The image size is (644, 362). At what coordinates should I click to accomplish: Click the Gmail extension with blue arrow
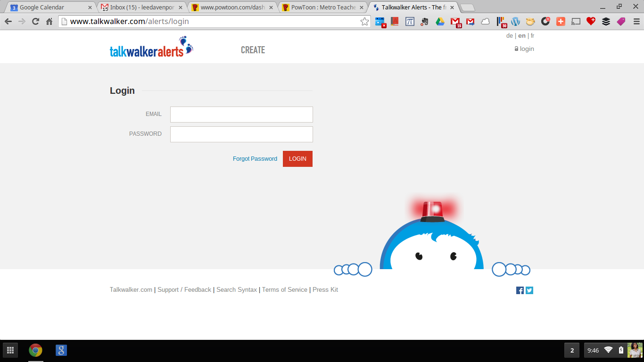click(470, 21)
